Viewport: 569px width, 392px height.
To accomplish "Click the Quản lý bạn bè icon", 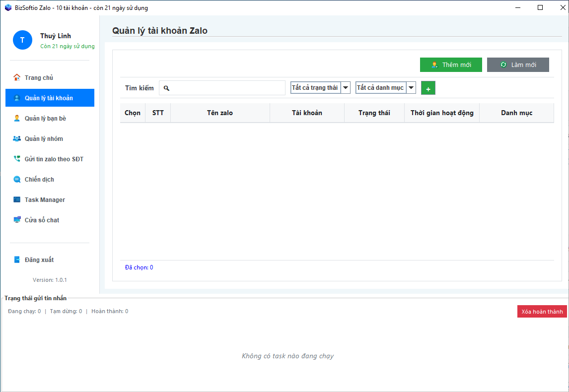I will coord(17,118).
